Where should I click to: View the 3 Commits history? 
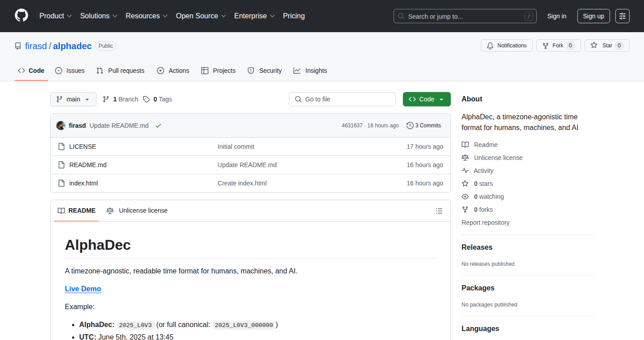(424, 126)
